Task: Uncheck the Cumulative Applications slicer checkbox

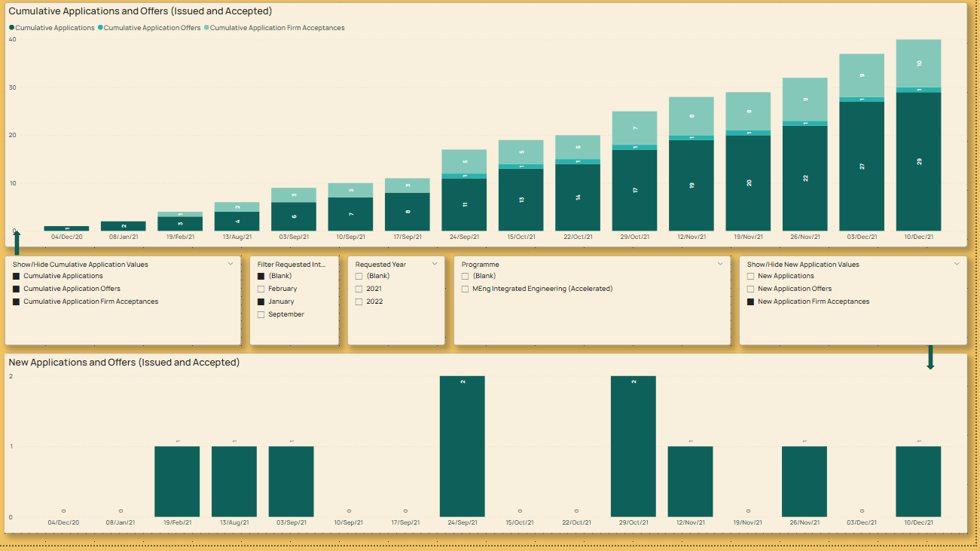Action: click(17, 277)
